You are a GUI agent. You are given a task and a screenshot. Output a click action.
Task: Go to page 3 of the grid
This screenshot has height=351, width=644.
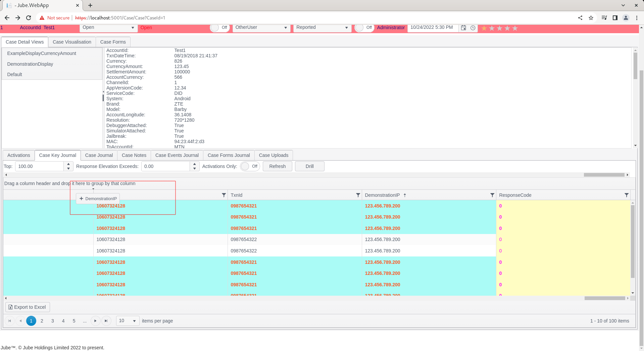point(53,321)
